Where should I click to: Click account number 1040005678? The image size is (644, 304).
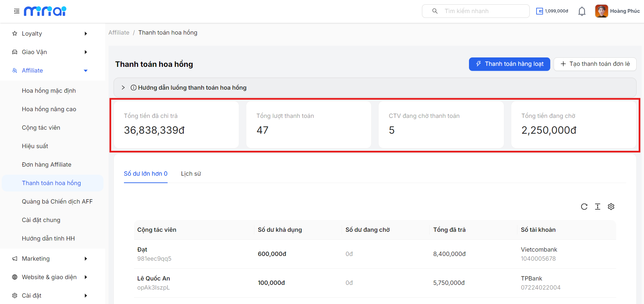pyautogui.click(x=538, y=259)
